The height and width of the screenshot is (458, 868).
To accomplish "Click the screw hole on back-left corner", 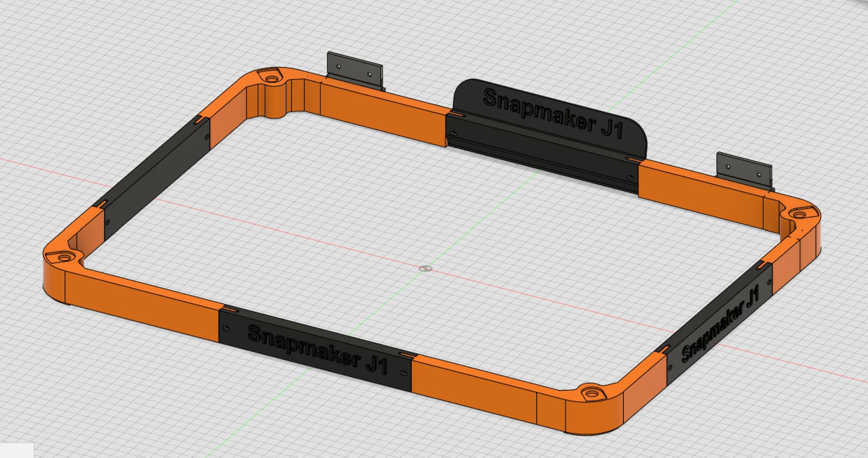I will 272,79.
